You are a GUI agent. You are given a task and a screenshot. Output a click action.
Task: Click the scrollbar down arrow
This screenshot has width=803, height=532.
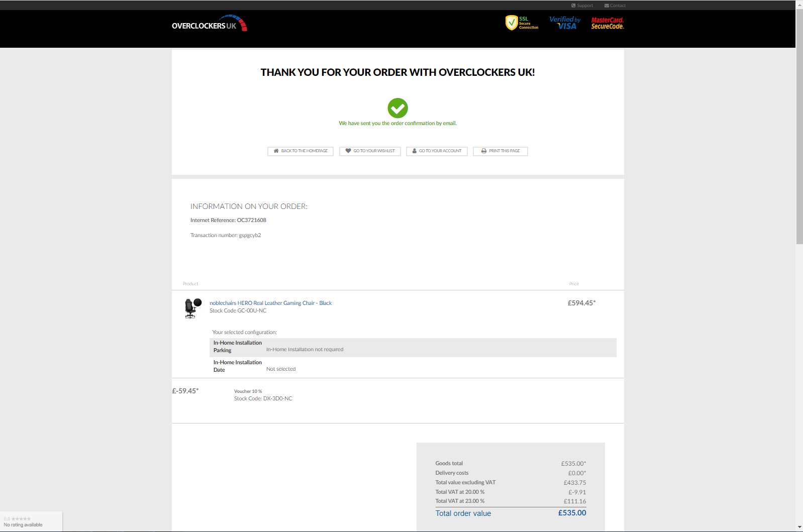pyautogui.click(x=799, y=527)
